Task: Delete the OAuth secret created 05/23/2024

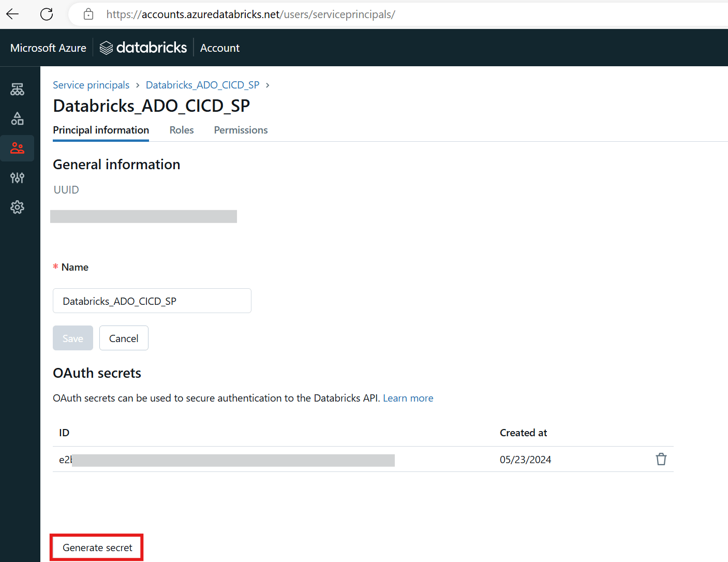Action: [661, 459]
